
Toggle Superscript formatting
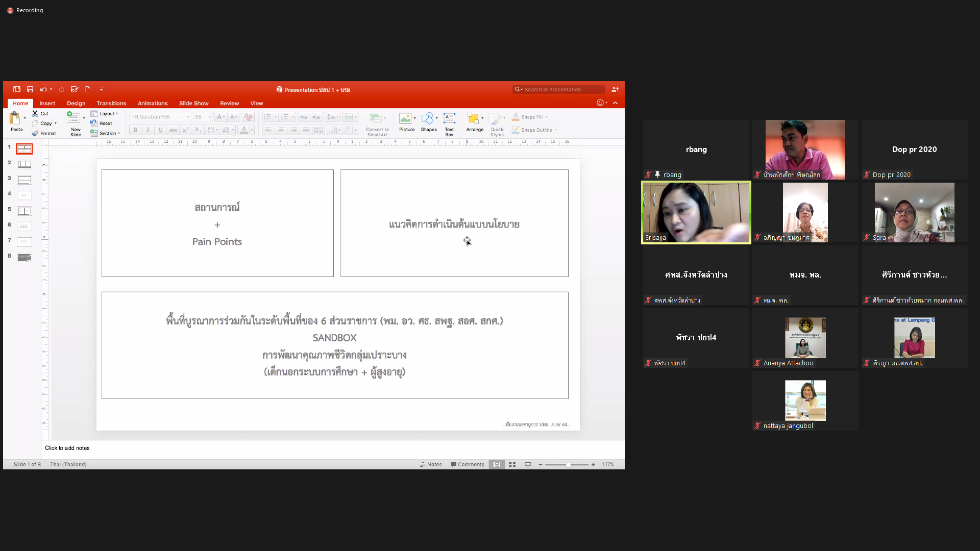pyautogui.click(x=186, y=130)
